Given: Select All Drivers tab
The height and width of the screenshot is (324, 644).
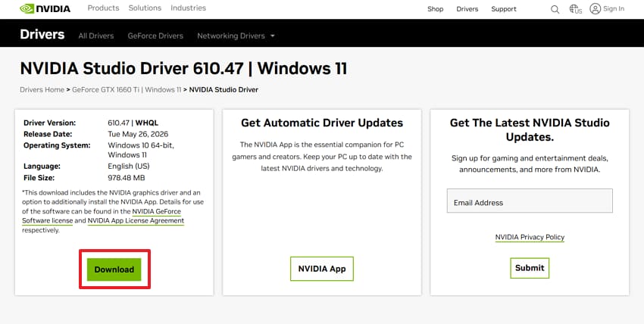Looking at the screenshot, I should [96, 36].
